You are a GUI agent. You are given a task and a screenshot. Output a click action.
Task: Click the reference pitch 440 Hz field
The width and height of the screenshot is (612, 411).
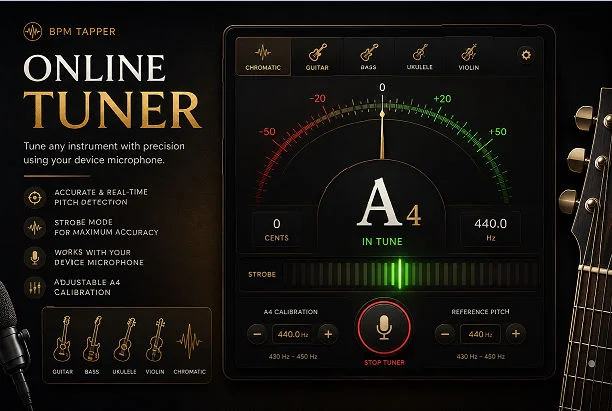click(x=480, y=334)
